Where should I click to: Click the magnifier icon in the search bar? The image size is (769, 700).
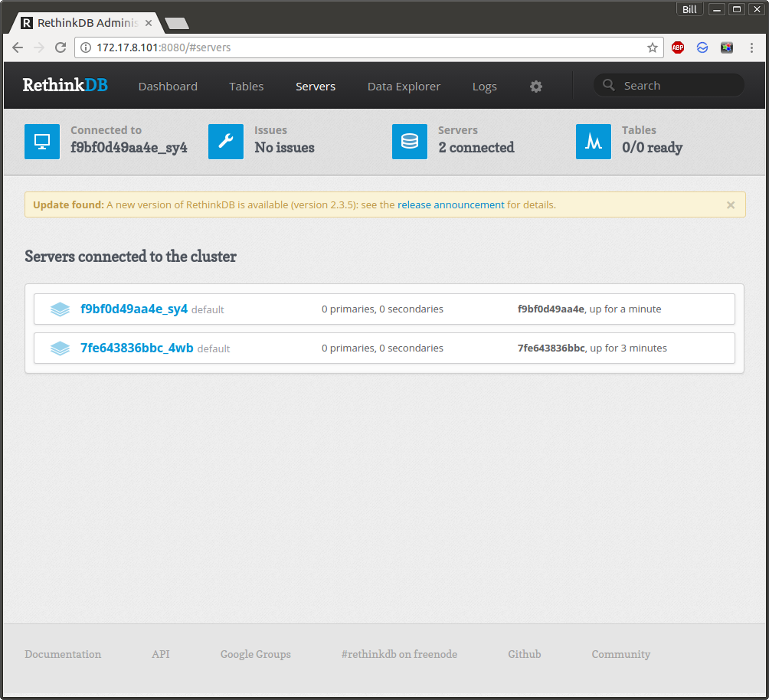[x=607, y=85]
